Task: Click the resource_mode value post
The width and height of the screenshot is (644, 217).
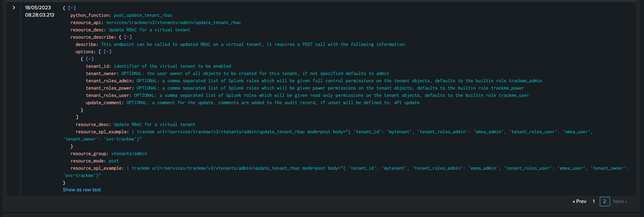Action: click(114, 161)
